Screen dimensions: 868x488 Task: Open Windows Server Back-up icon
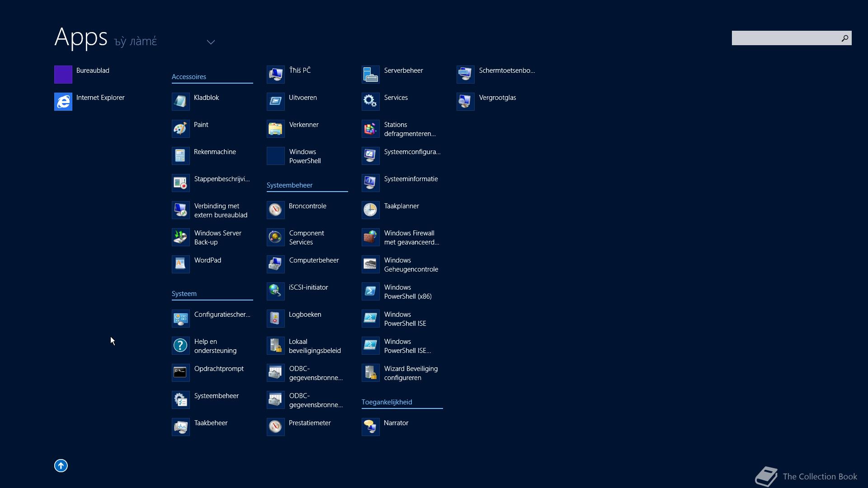tap(181, 237)
